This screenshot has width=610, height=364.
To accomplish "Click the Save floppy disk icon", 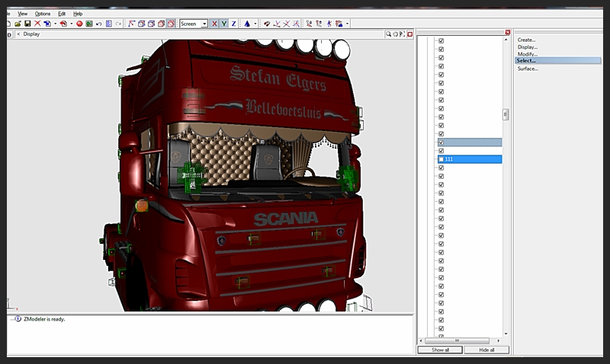I will [27, 24].
